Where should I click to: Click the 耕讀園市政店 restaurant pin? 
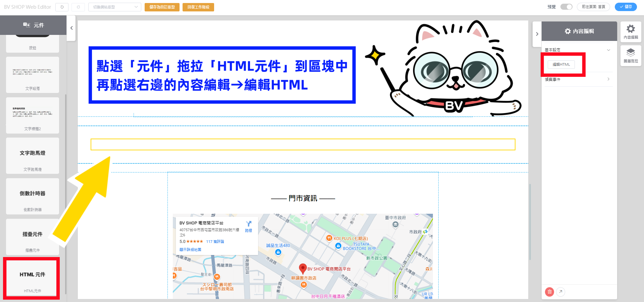pos(304,285)
